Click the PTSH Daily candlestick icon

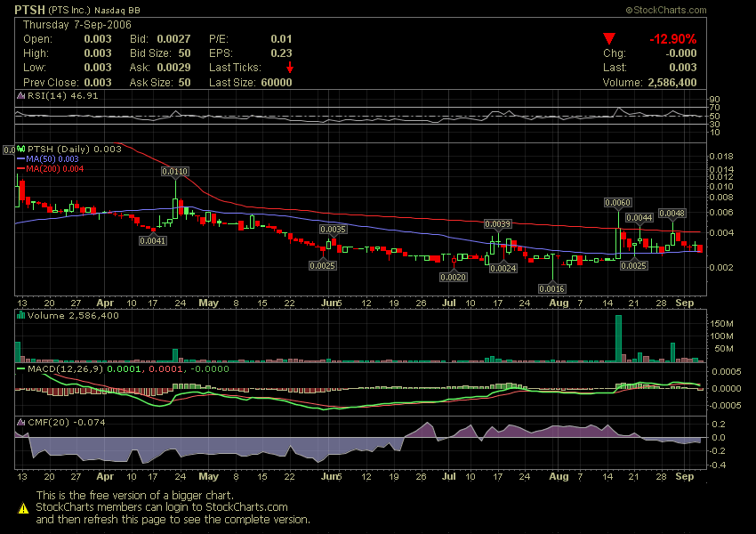[x=20, y=149]
